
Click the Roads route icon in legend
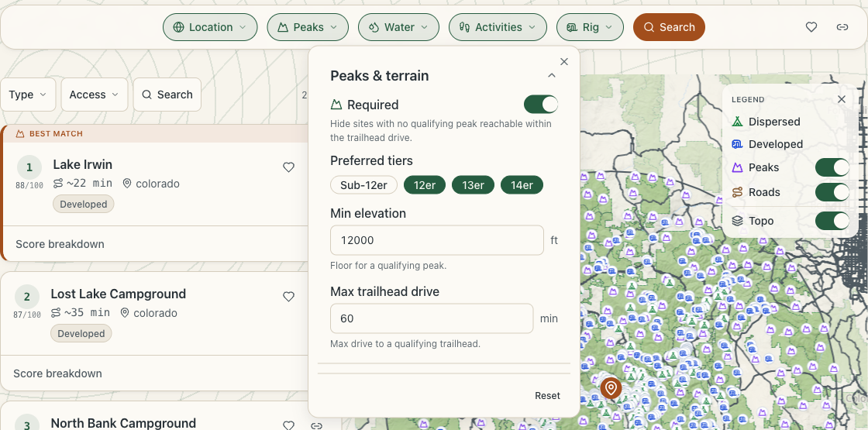[x=737, y=192]
